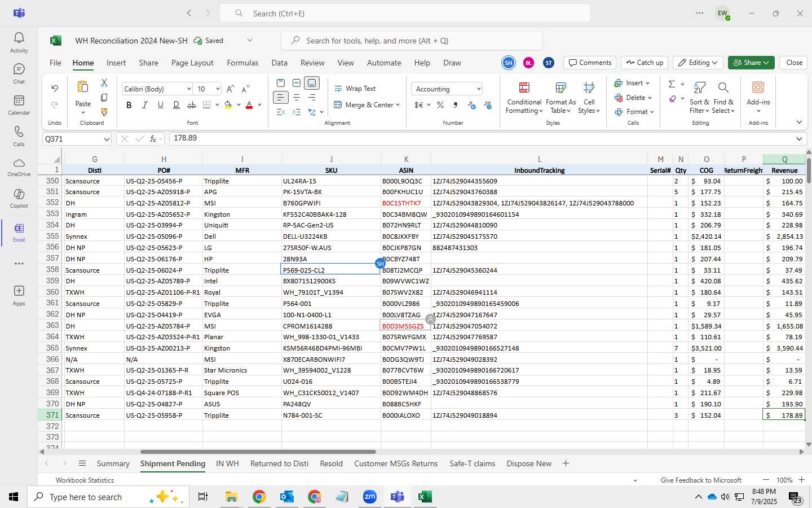Click the text Orientation icon

pos(312,112)
